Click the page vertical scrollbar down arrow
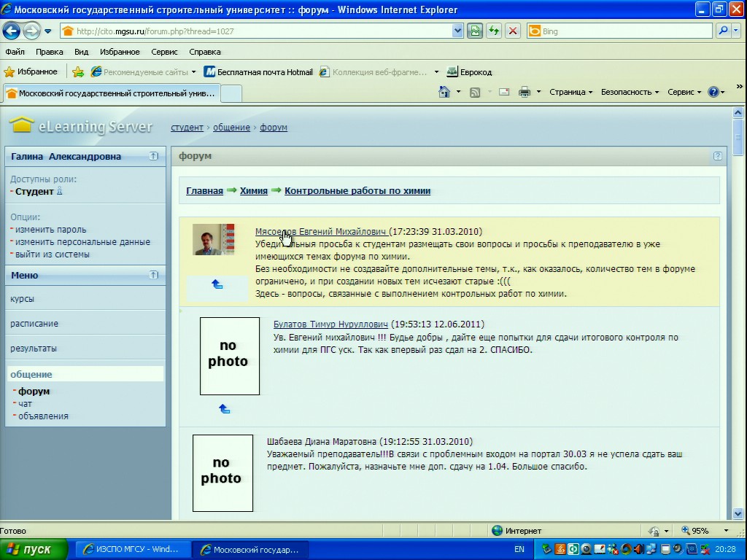 tap(738, 514)
